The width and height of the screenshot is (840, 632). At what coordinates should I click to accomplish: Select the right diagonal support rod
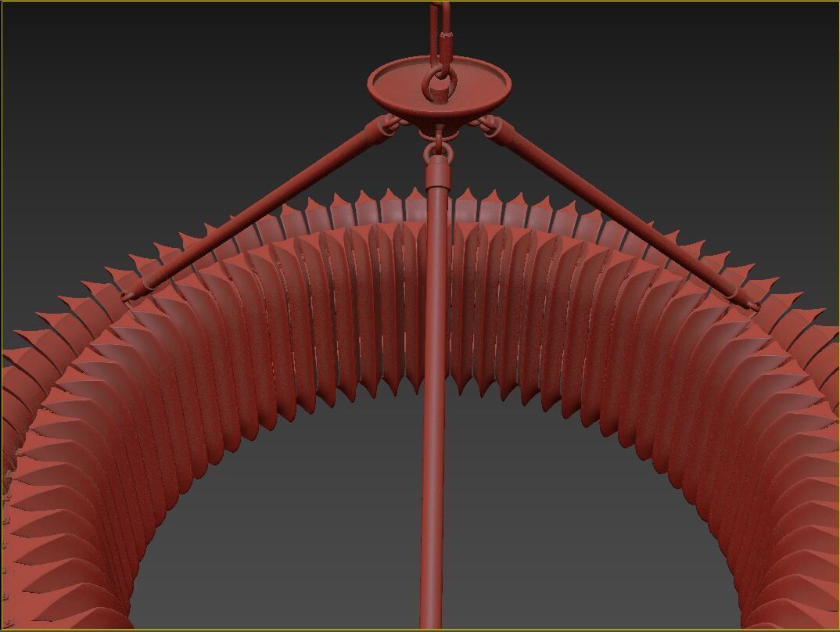[x=622, y=214]
